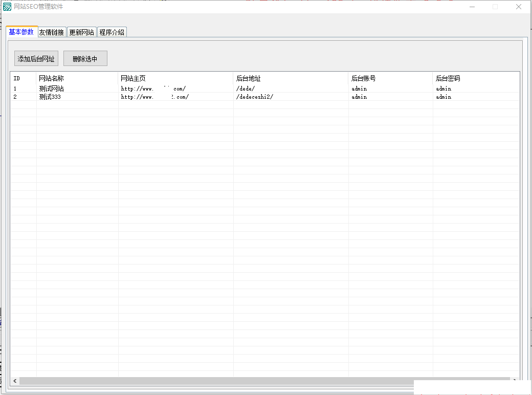
Task: Click the 后台地址 column header
Action: pyautogui.click(x=249, y=78)
